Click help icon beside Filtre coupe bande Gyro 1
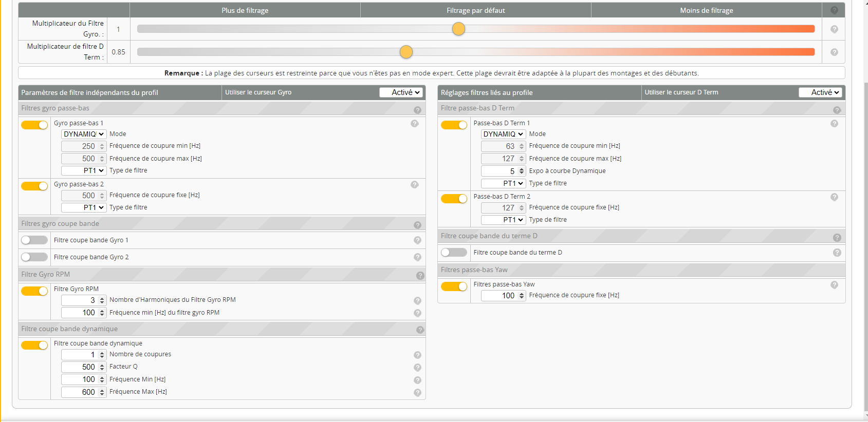This screenshot has width=868, height=422. coord(417,240)
